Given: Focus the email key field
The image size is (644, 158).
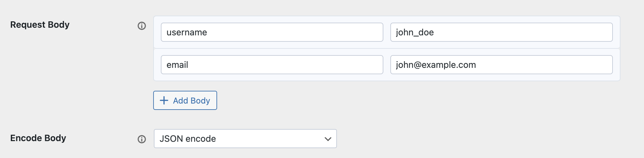Looking at the screenshot, I should coord(272,65).
